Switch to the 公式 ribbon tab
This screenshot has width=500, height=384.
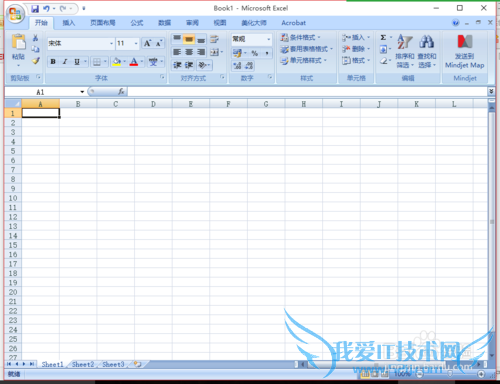pos(137,23)
